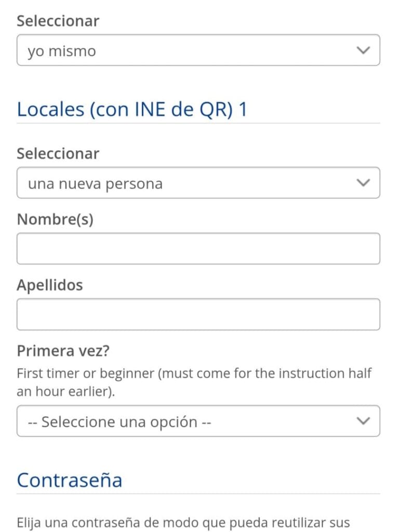The width and height of the screenshot is (399, 532).
Task: Select the 'Contraseña' section heading
Action: click(x=70, y=481)
